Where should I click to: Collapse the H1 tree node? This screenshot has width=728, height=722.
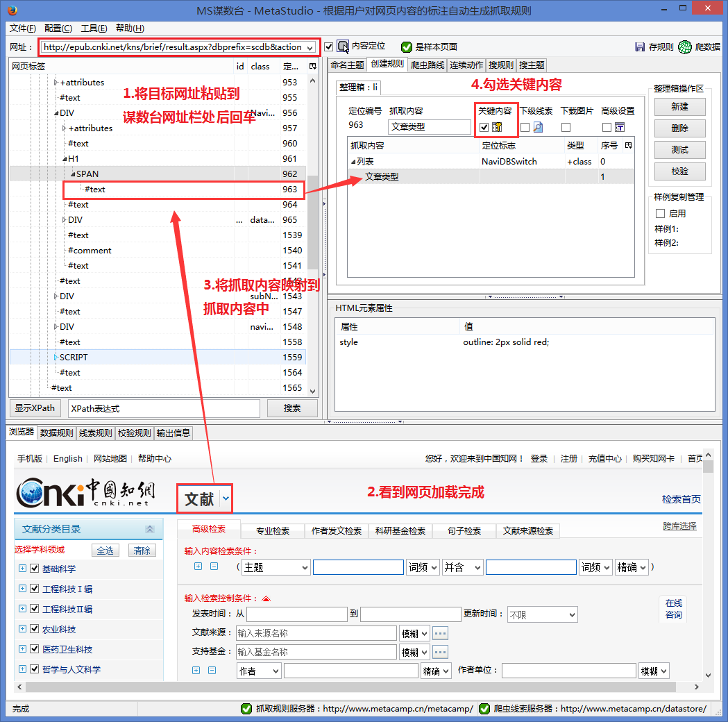click(x=65, y=159)
